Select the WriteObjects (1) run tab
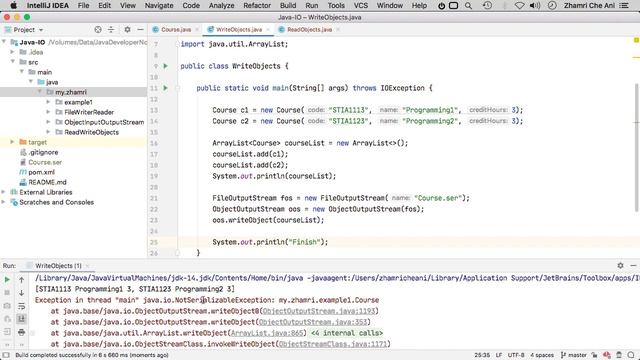This screenshot has width=640, height=360. pos(58,266)
